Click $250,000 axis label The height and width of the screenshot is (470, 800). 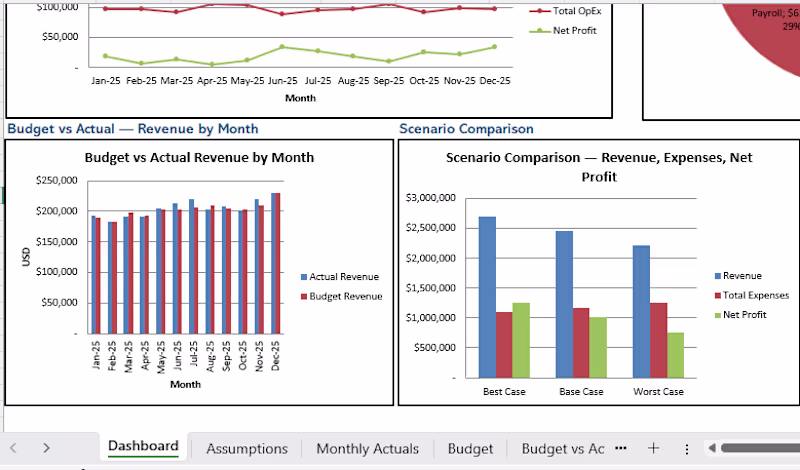click(57, 180)
